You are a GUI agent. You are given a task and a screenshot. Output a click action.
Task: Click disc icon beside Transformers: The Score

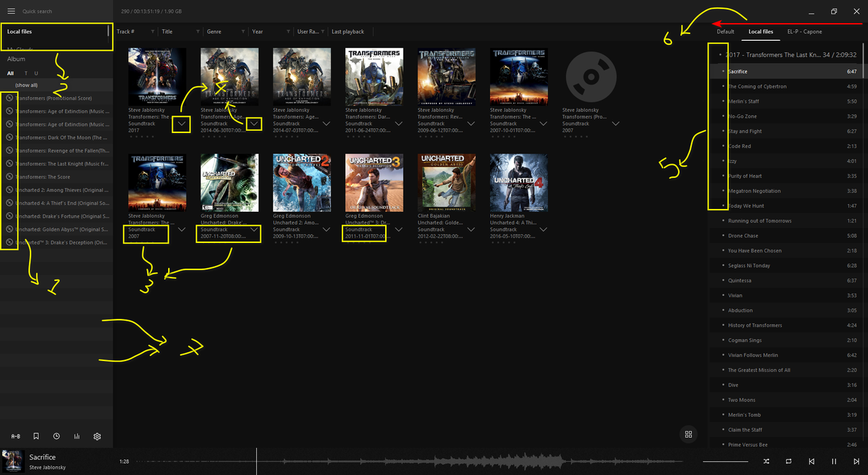(x=9, y=176)
